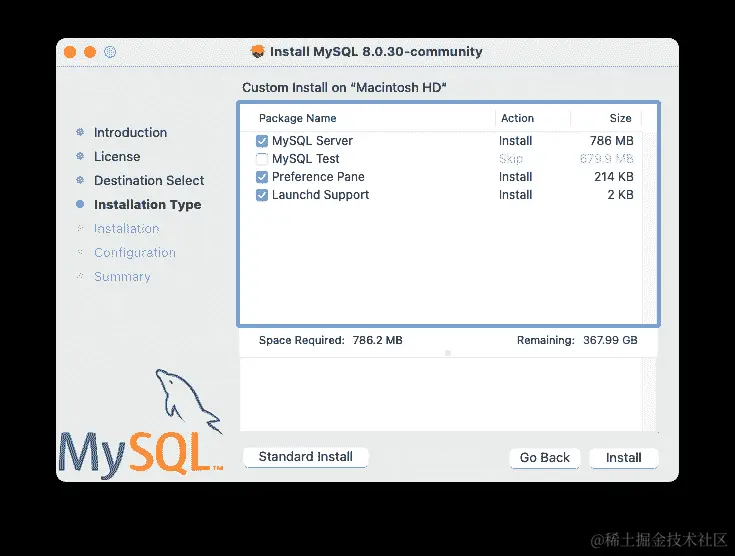Click the description pane vertical scrollbar
The height and width of the screenshot is (556, 735).
coord(649,395)
